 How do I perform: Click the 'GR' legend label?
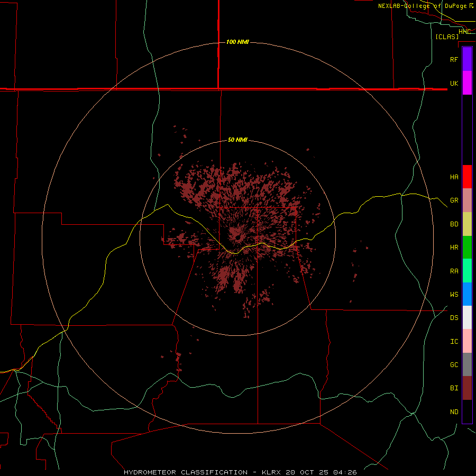point(454,200)
